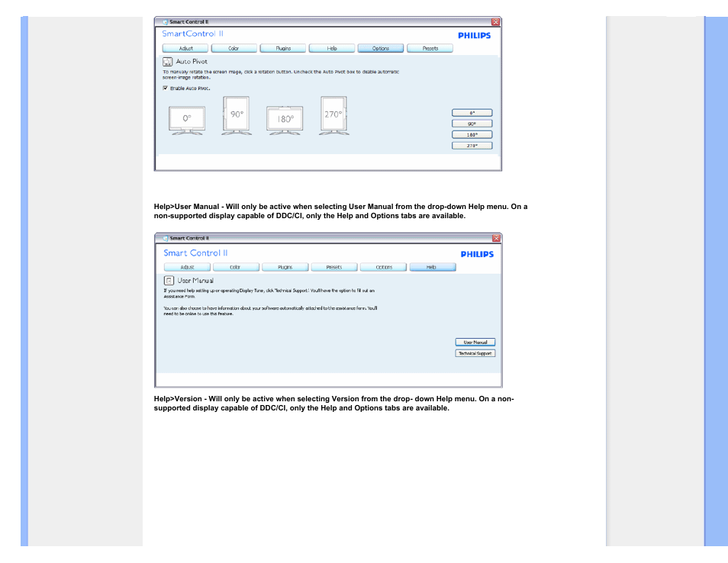Viewport: 728px width, 563px height.
Task: Close the User Manual Smart Control window
Action: pos(496,238)
